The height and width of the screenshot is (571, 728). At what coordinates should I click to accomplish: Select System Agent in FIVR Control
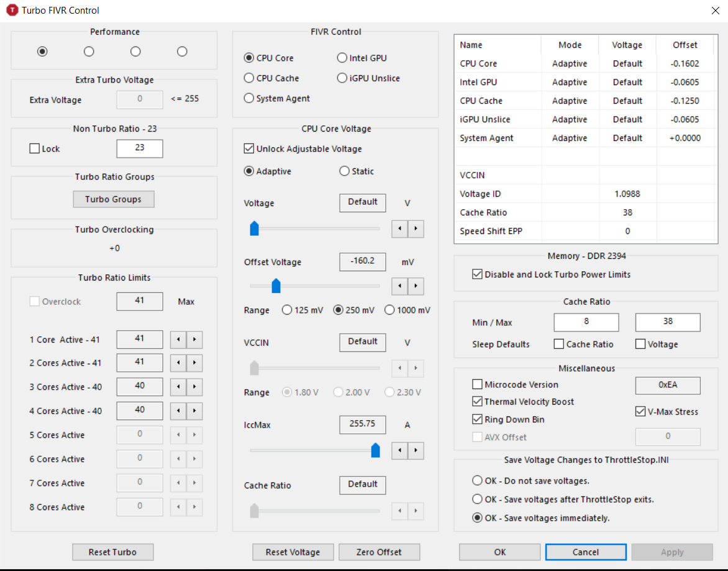(x=276, y=98)
